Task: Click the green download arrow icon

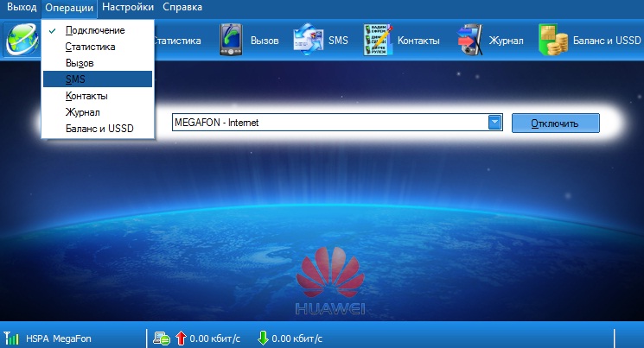Action: pos(263,339)
